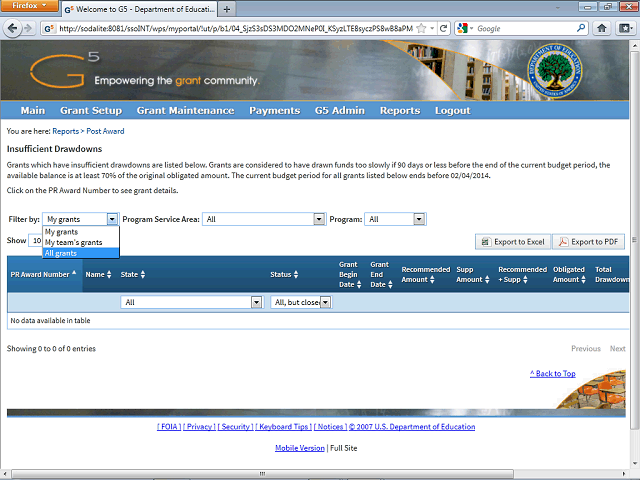Switch to the Mobile Version link

click(x=300, y=448)
